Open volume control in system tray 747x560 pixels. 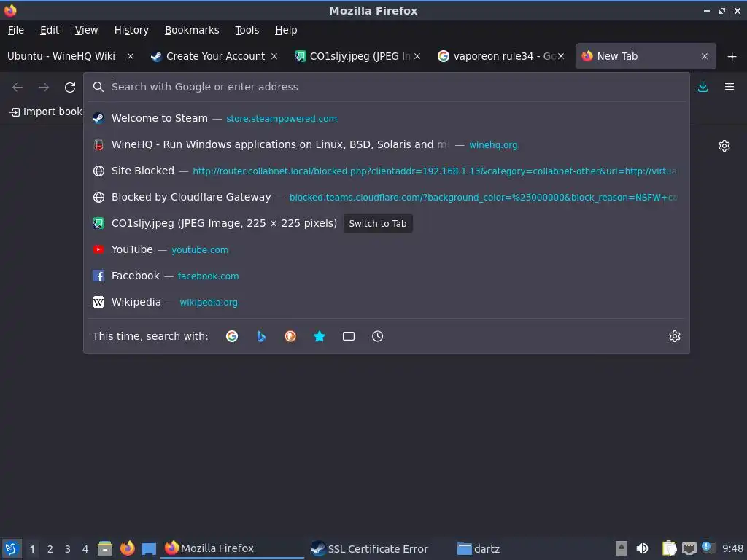tap(642, 548)
